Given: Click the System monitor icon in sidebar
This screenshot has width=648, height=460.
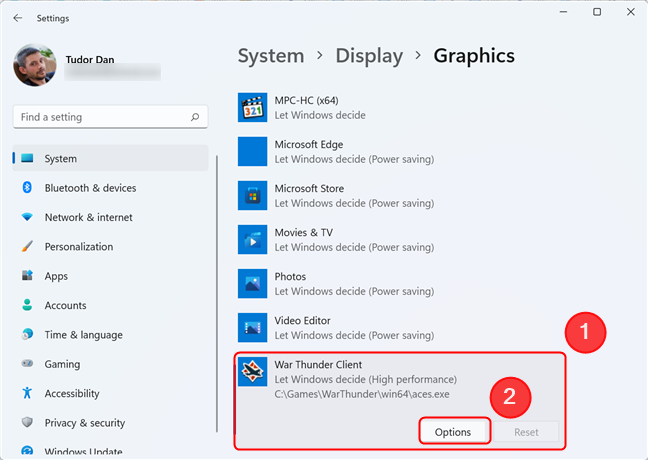Looking at the screenshot, I should coord(27,158).
